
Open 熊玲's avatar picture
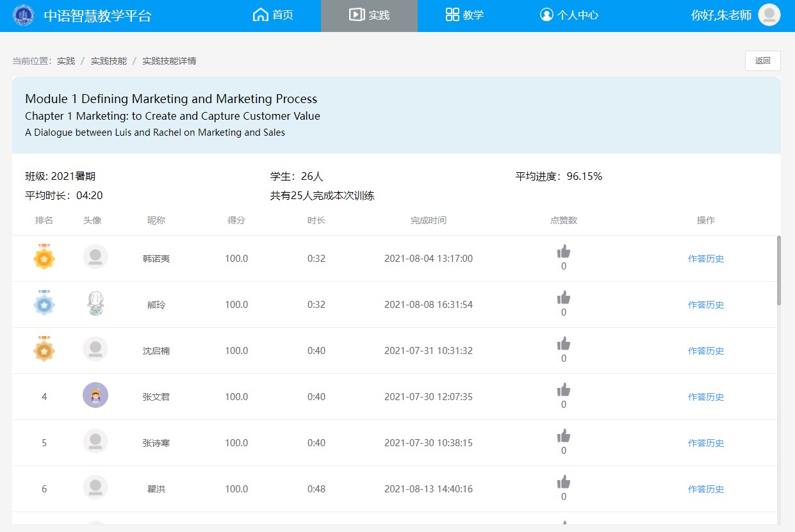click(95, 304)
